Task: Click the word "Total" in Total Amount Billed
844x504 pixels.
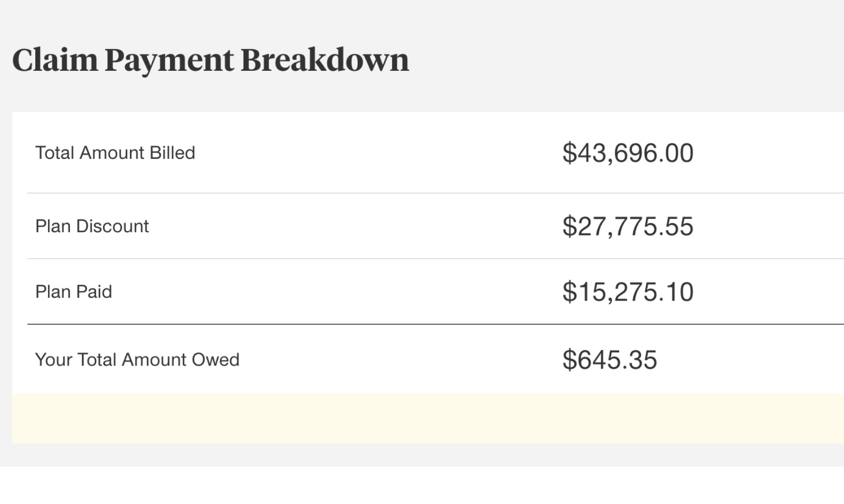Action: click(x=54, y=153)
